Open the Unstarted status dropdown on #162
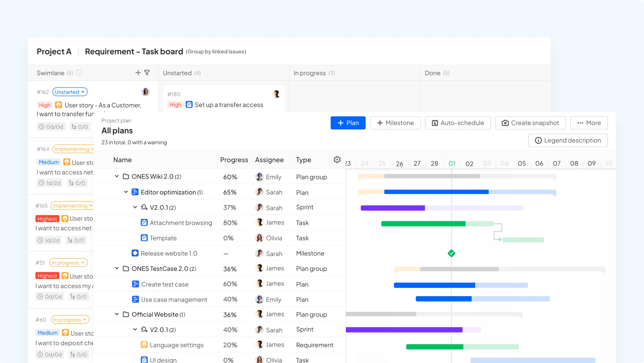 [70, 92]
